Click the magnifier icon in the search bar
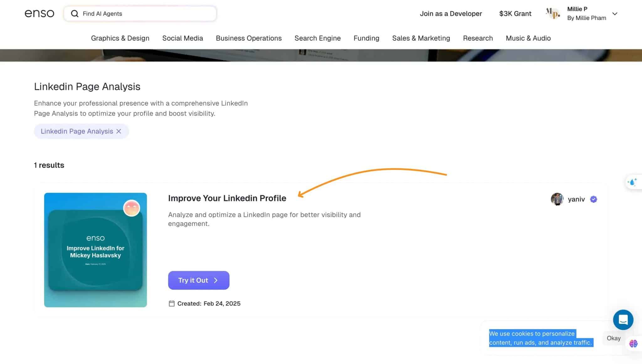The width and height of the screenshot is (642, 364). click(74, 13)
